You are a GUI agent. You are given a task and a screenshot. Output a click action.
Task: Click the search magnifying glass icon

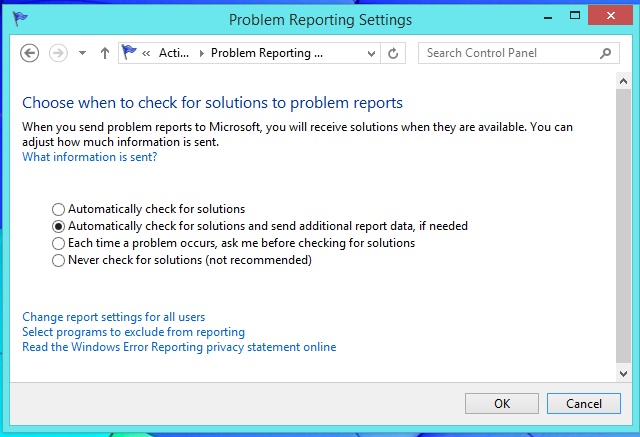coord(603,53)
